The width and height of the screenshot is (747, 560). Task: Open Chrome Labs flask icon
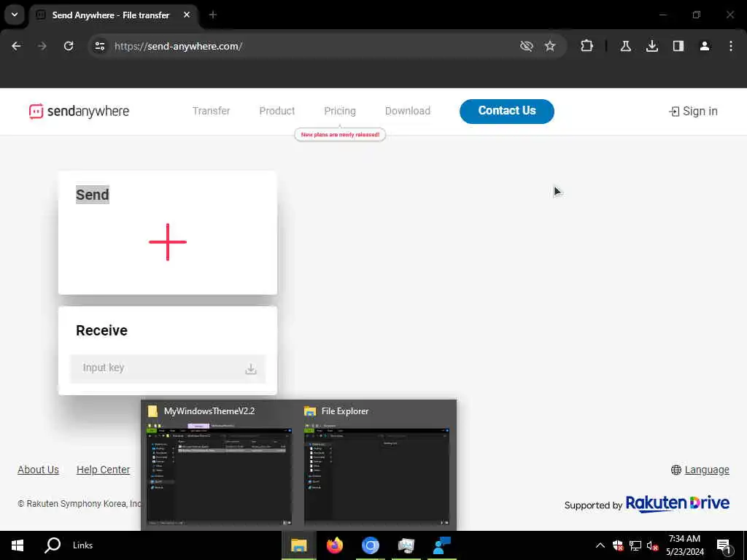pos(625,46)
